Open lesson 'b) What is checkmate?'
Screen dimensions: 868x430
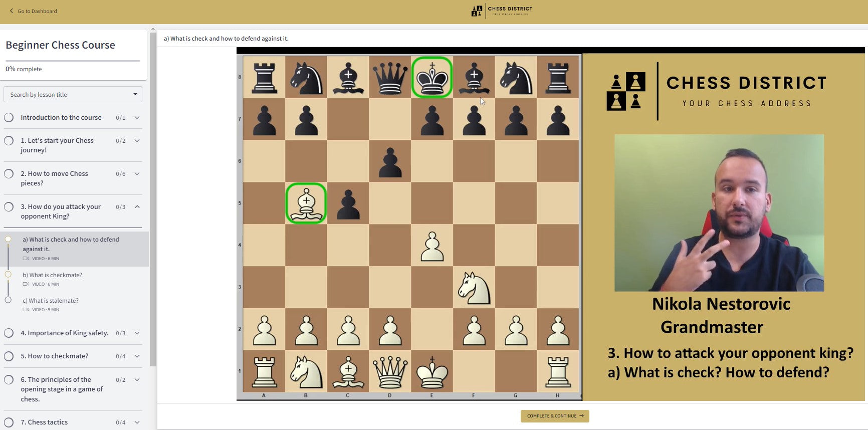(52, 275)
